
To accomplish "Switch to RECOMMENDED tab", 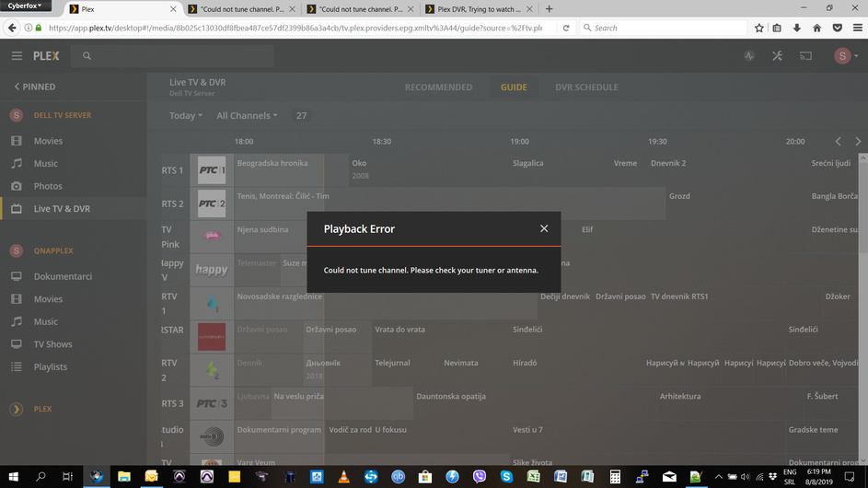I will point(438,87).
